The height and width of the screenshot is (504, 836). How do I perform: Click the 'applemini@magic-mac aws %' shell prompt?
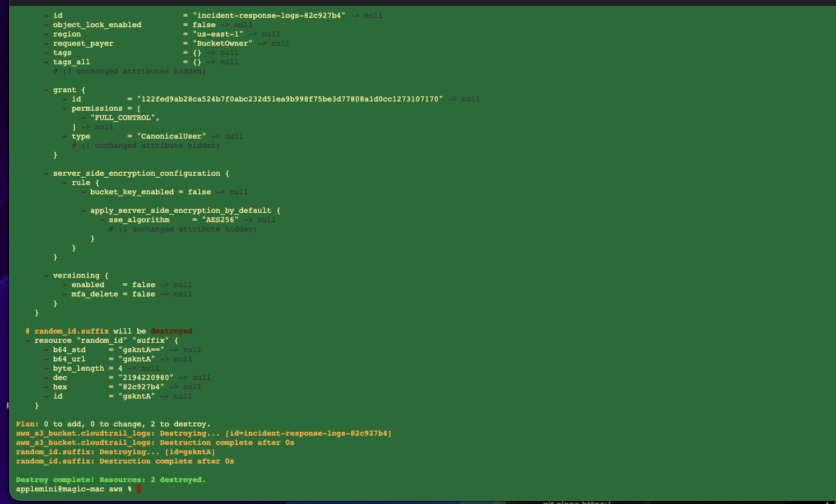coord(74,489)
